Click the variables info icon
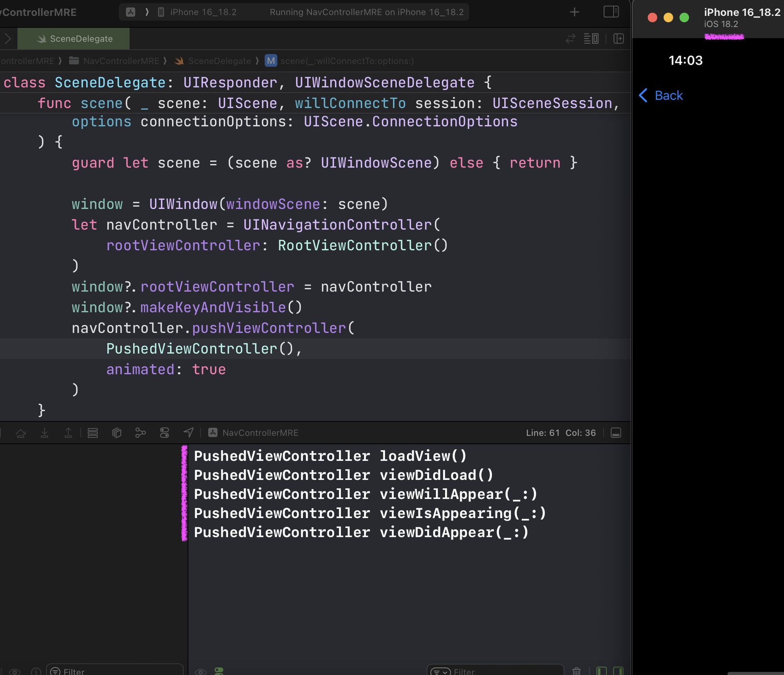Viewport: 784px width, 675px height. click(x=36, y=671)
